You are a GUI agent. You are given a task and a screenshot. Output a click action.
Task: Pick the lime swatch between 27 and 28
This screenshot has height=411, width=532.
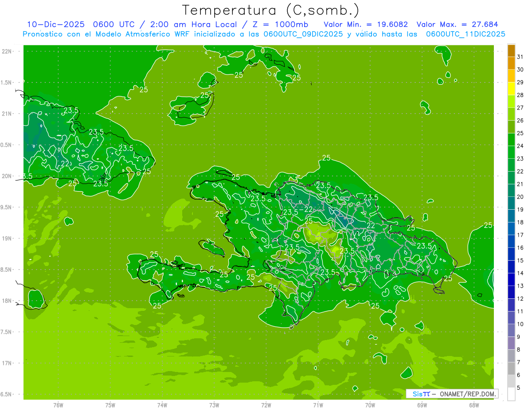[x=511, y=102]
